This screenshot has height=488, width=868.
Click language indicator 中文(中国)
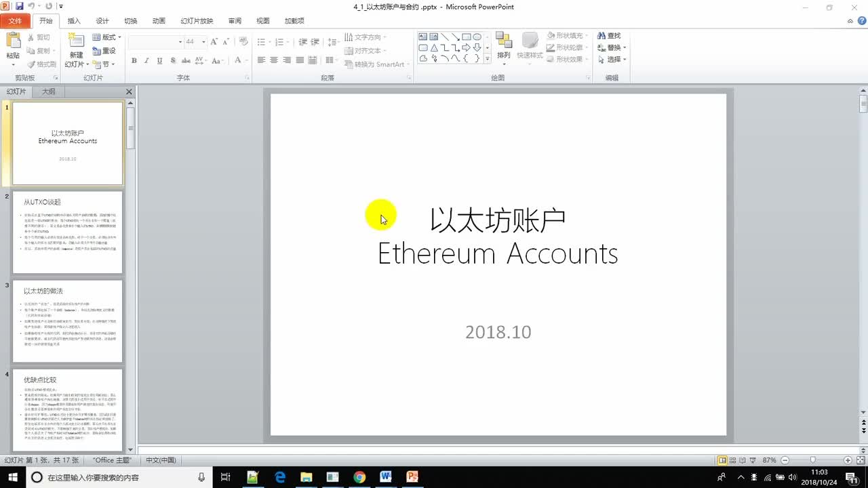point(161,460)
